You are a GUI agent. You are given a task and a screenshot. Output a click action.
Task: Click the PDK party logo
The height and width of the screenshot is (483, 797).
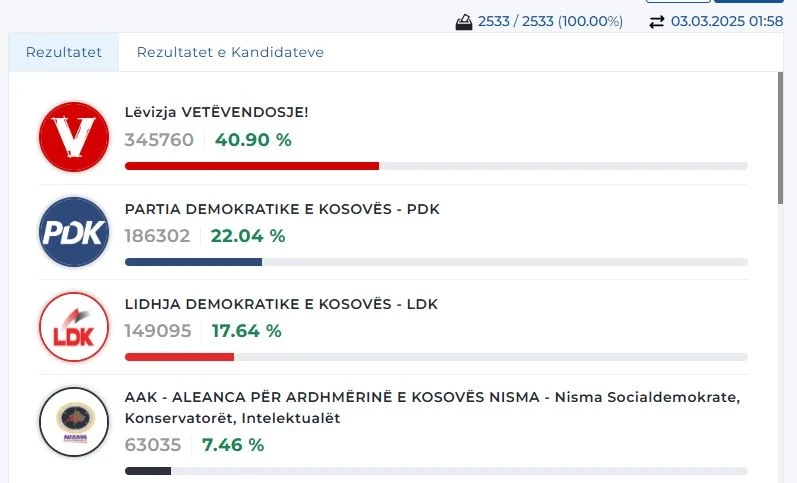coord(73,232)
